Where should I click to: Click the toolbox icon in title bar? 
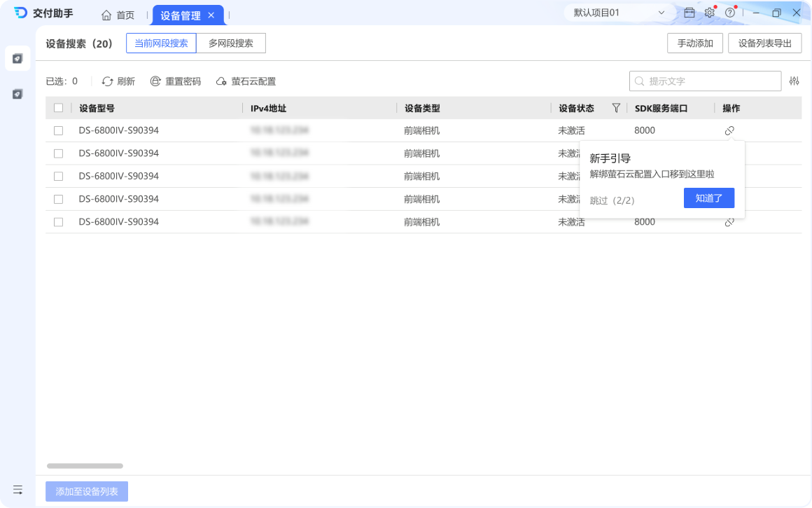coord(689,13)
